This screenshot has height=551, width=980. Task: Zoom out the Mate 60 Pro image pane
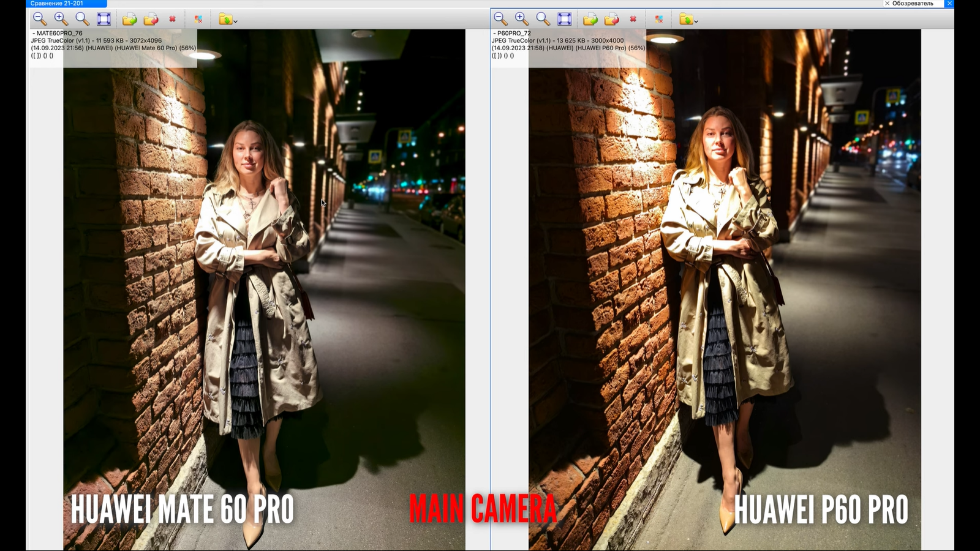[x=40, y=19]
